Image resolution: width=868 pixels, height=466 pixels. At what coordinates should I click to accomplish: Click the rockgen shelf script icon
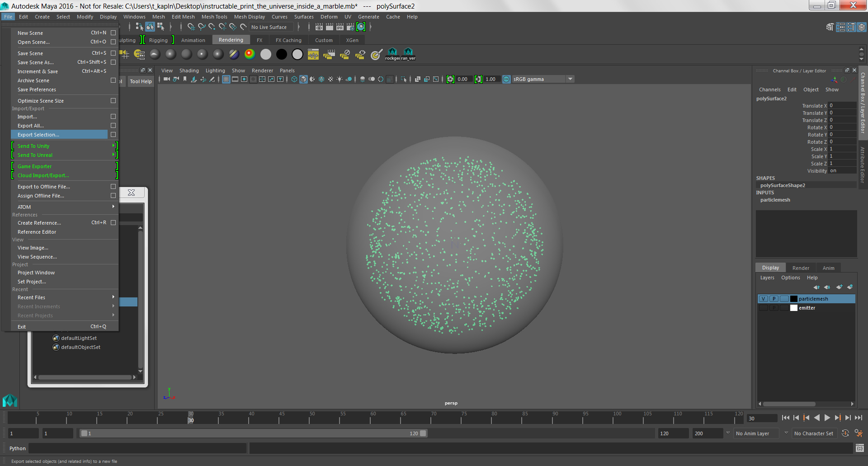tap(392, 54)
